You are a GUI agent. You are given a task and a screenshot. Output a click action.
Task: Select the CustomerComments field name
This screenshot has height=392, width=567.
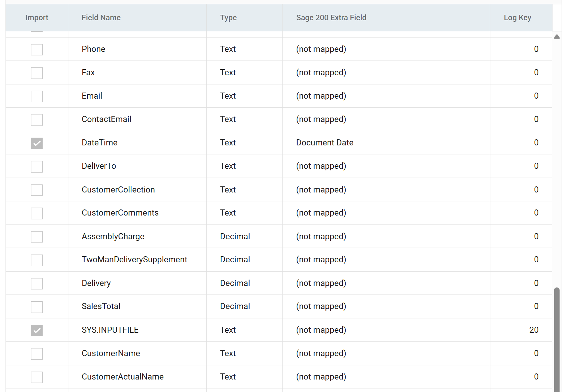click(120, 213)
